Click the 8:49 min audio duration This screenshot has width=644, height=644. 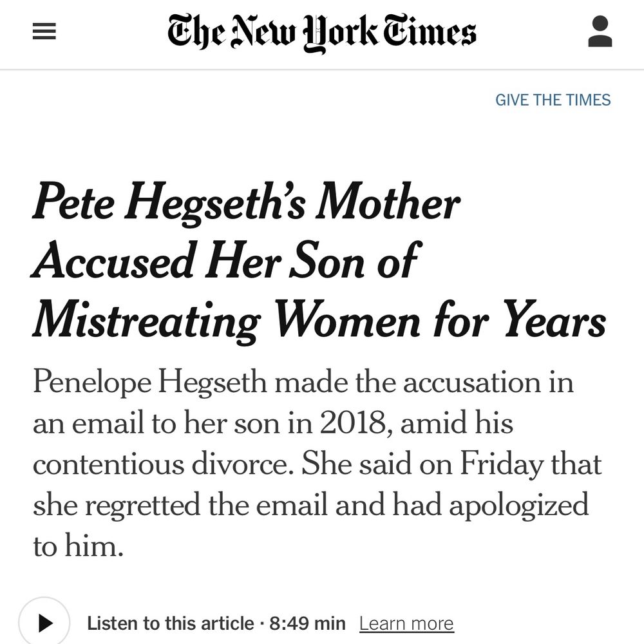pyautogui.click(x=308, y=623)
